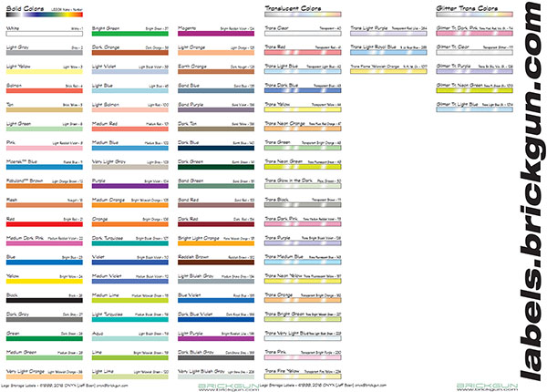Click the Translucent Colors heading text
The image size is (547, 392).
click(293, 8)
